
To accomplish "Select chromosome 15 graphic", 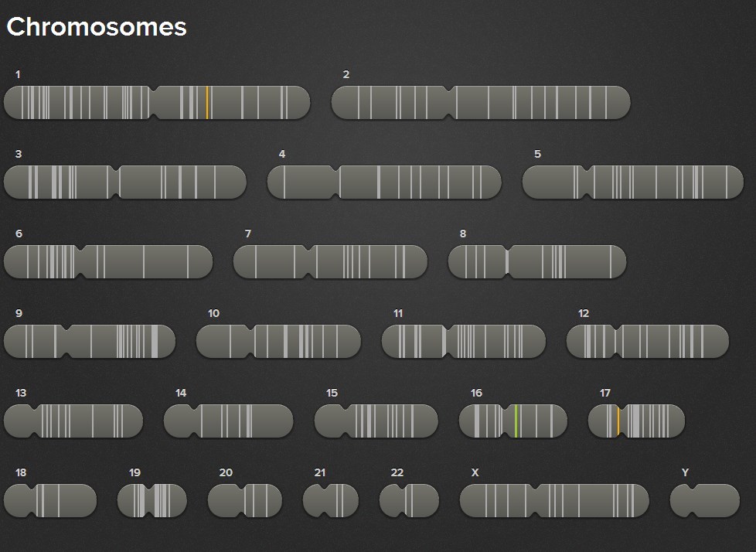I will [x=376, y=421].
